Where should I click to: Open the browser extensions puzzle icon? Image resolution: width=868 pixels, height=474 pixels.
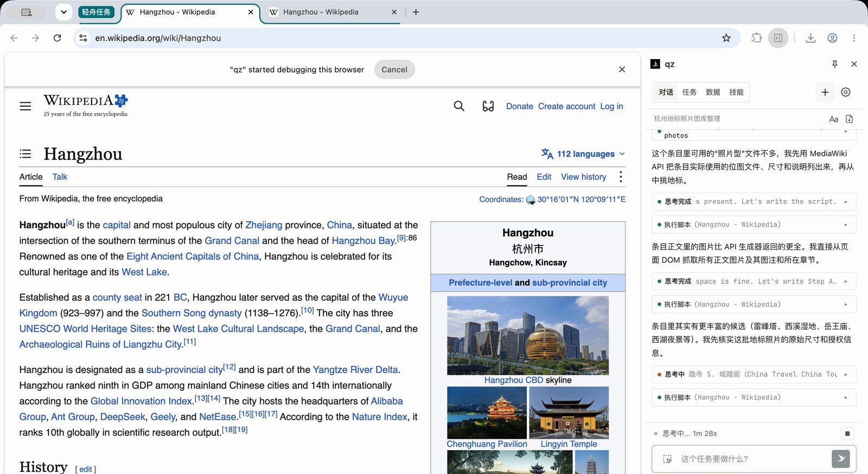point(756,38)
